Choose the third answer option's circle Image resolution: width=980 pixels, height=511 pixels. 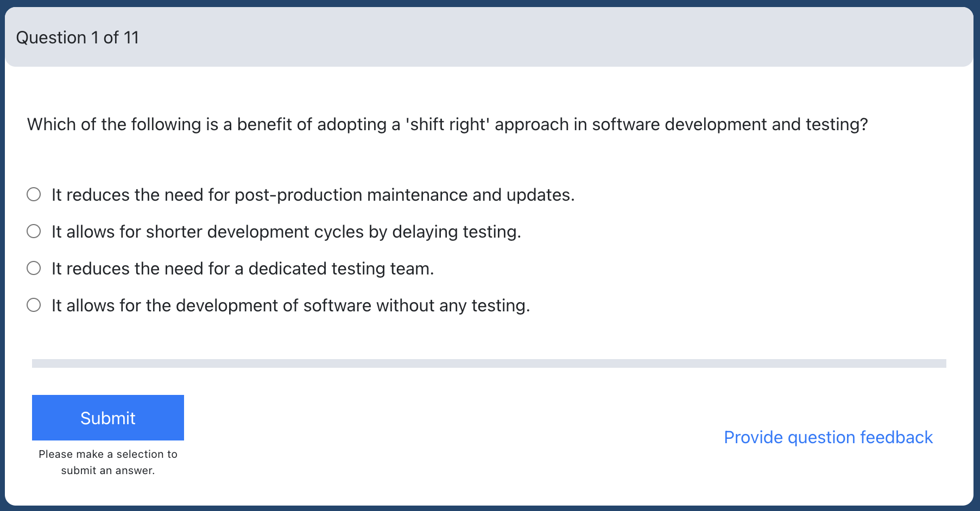[x=34, y=268]
